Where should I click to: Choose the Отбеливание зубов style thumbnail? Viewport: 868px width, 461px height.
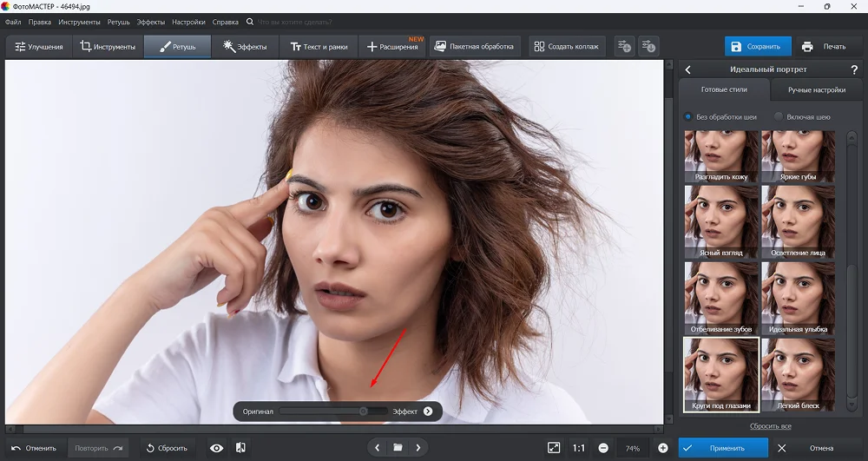(x=721, y=298)
